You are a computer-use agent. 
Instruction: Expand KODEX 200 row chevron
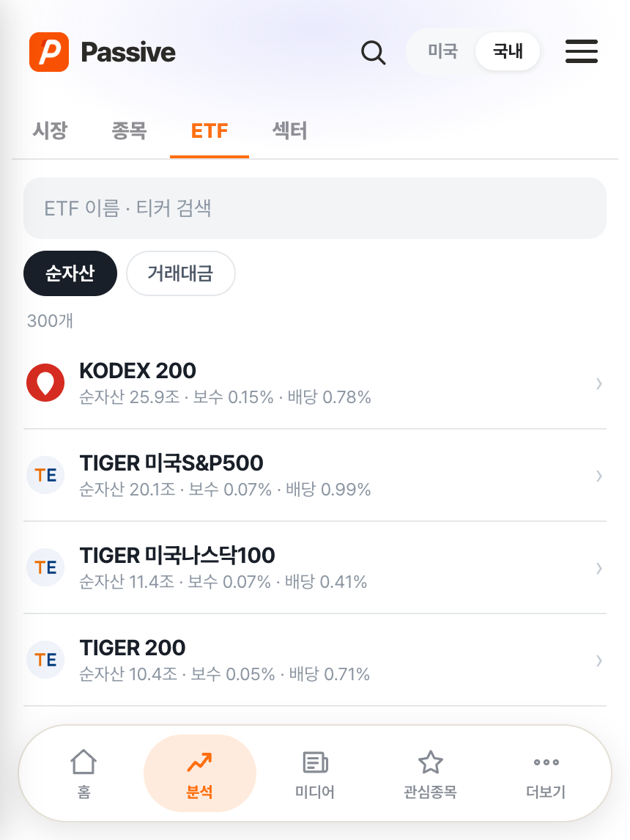[599, 383]
